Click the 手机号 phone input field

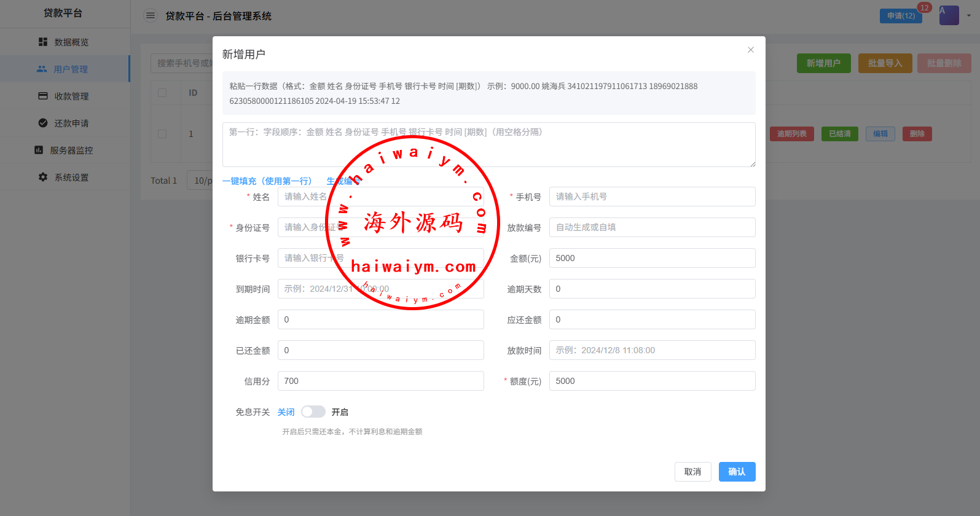[652, 197]
